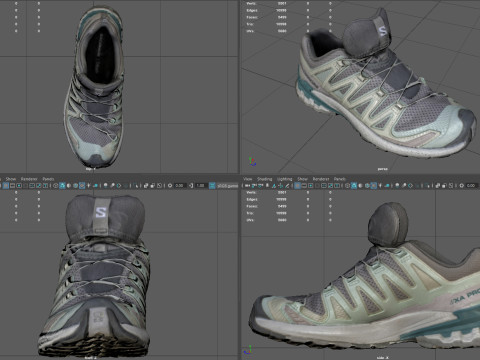This screenshot has height=360, width=480.
Task: Toggle Safe Title in the side view toolbar
Action: (337, 186)
